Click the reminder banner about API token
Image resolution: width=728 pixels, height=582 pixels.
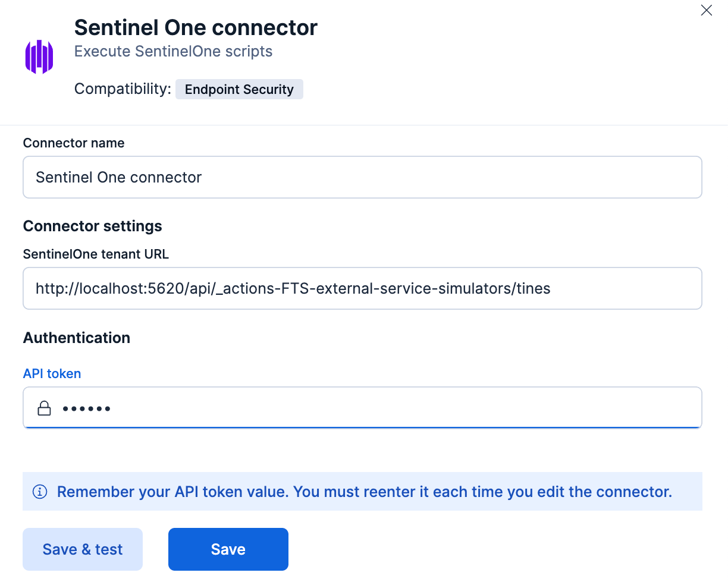362,492
